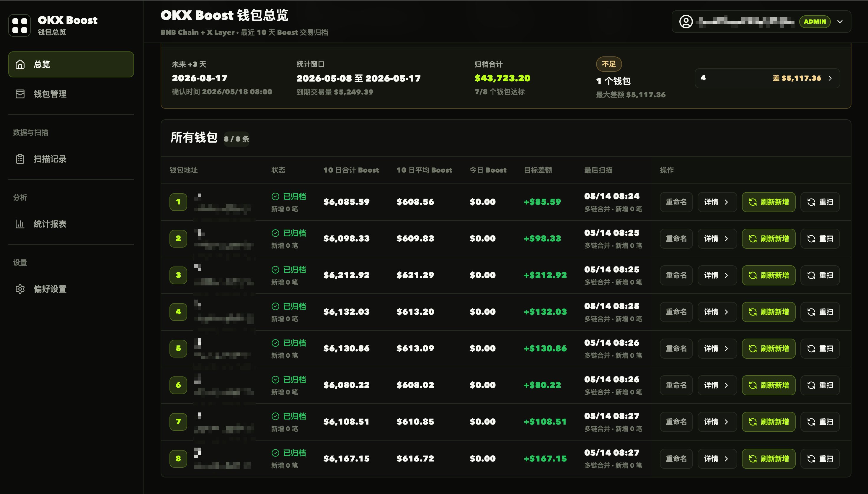
Task: Open 详情 details for wallet 3
Action: click(x=717, y=275)
